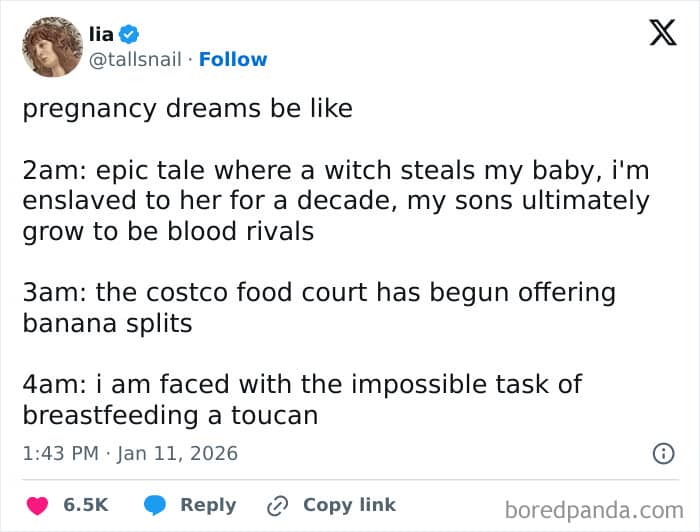Click the chain link copy icon
The width and height of the screenshot is (700, 532).
277,505
